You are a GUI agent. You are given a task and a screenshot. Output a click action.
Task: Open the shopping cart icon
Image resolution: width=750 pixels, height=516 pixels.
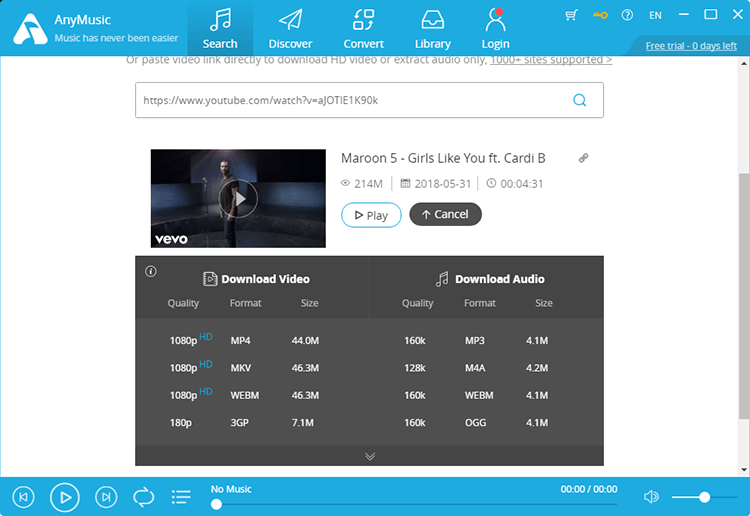[571, 15]
